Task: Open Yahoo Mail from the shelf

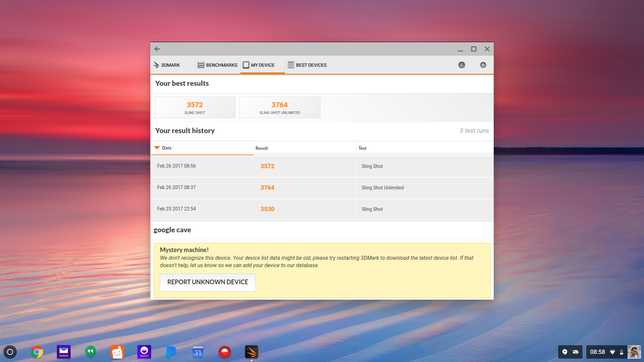Action: pyautogui.click(x=64, y=352)
